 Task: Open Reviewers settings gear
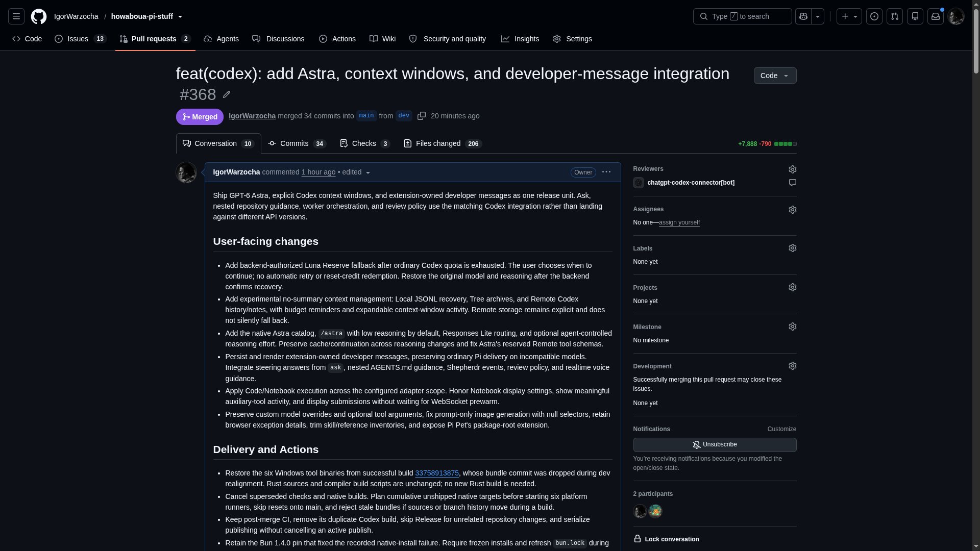click(792, 169)
